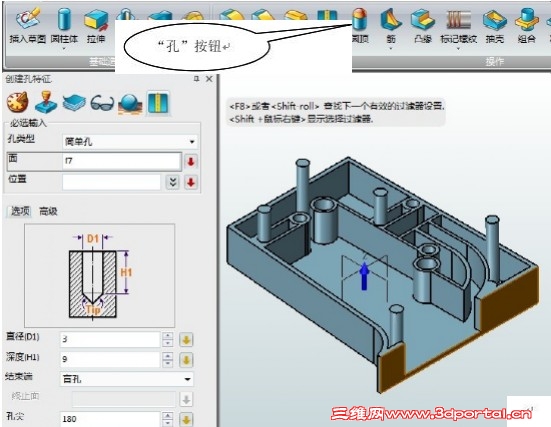Screen dimensions: 551x427
Task: Select the 圆柱体 cylinder tool
Action: click(x=64, y=26)
